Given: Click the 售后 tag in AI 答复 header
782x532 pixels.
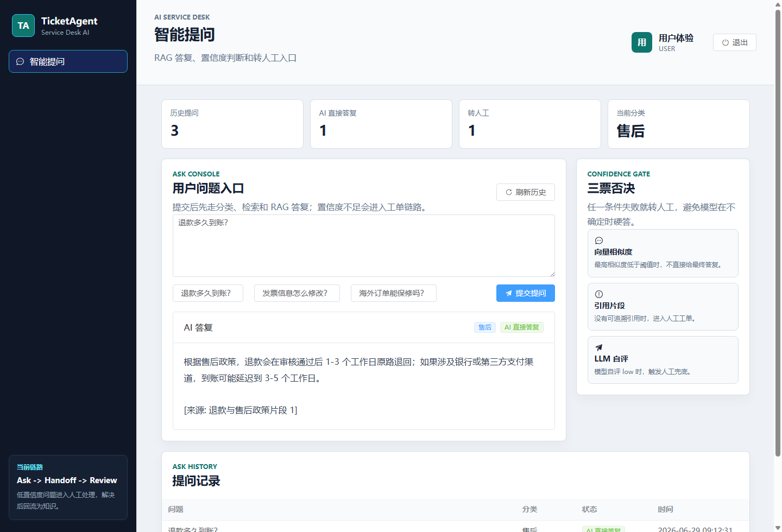Looking at the screenshot, I should pos(485,327).
